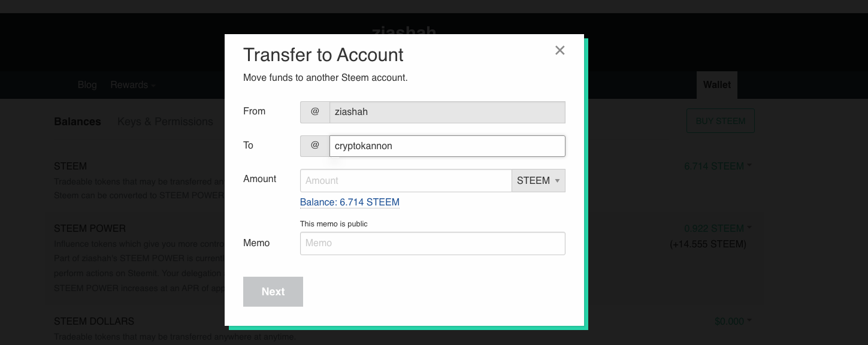Click the BUY STEEM button

coord(720,121)
